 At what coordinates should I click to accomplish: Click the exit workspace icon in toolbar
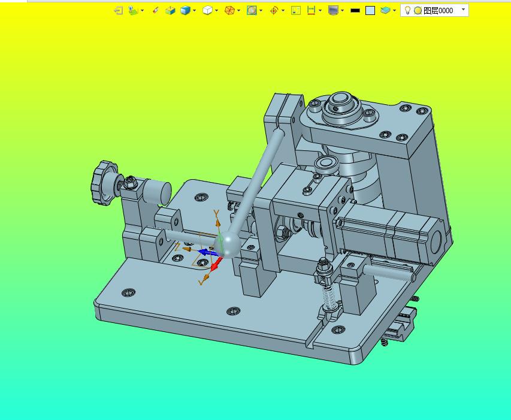click(x=118, y=11)
